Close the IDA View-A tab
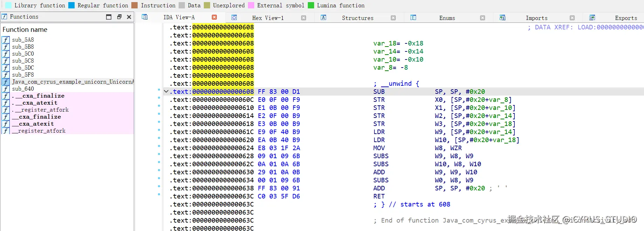Viewport: 644px width, 231px height. click(x=214, y=17)
